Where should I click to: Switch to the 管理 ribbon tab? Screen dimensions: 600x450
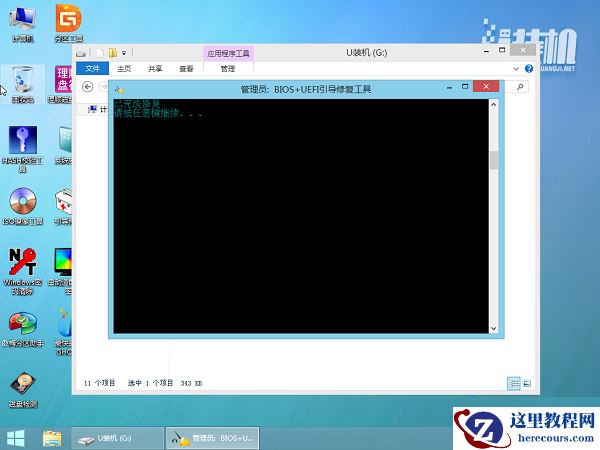tap(228, 68)
